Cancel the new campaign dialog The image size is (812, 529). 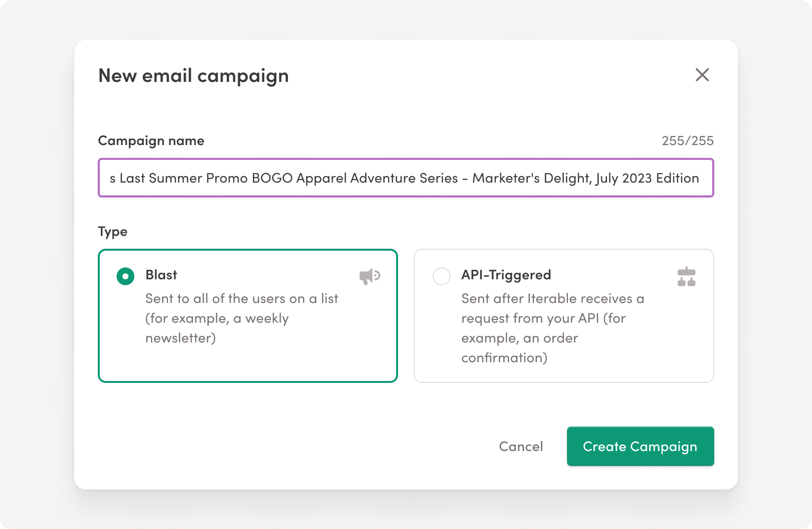coord(521,447)
